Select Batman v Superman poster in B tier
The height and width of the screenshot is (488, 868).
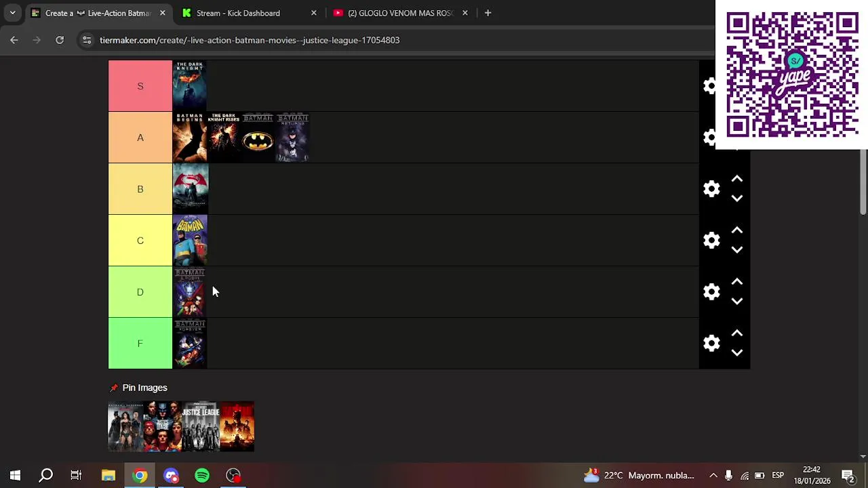[191, 189]
